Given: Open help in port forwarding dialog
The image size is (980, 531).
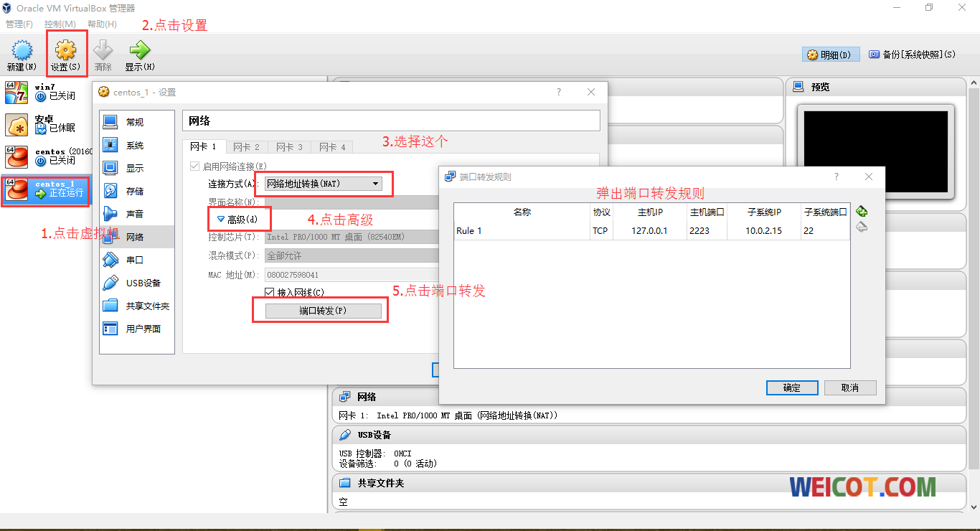Looking at the screenshot, I should coord(836,177).
